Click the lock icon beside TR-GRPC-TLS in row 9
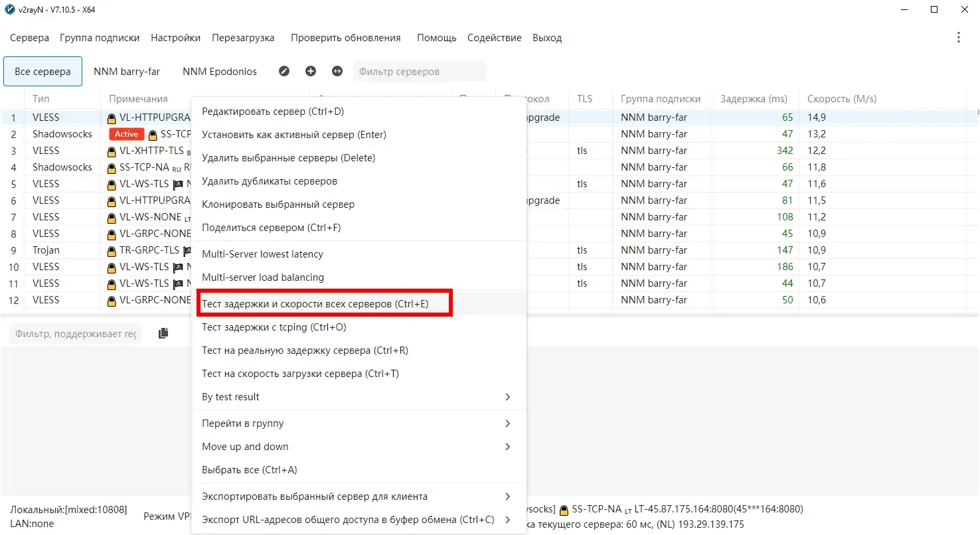 112,251
